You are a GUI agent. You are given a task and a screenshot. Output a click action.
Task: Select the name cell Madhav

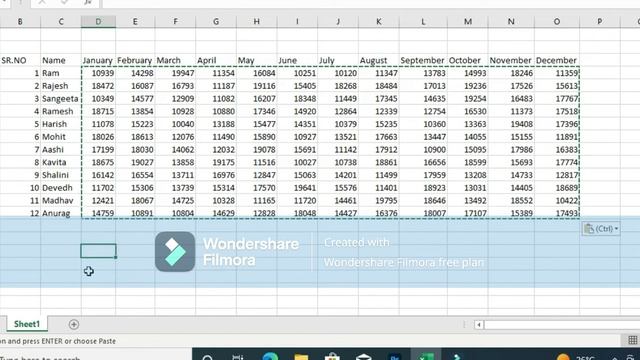point(61,200)
